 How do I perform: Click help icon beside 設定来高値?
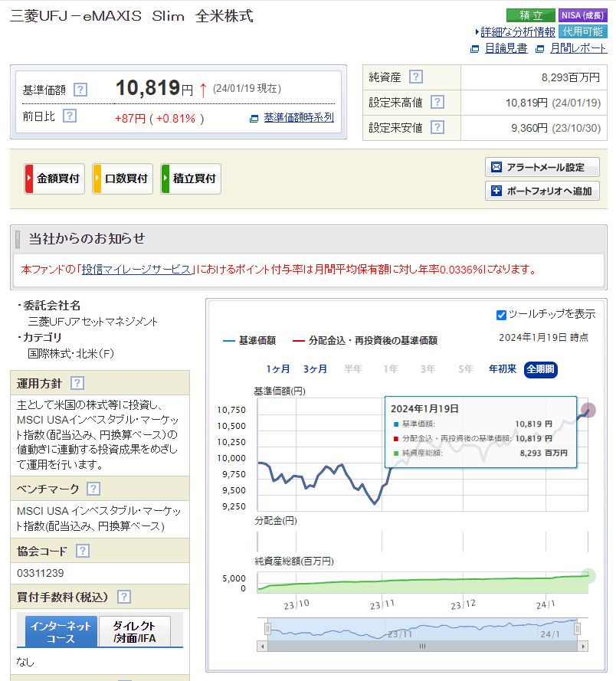coord(437,102)
